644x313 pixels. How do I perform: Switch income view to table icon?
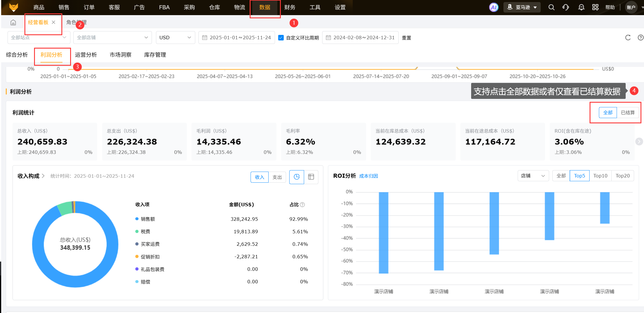click(311, 177)
